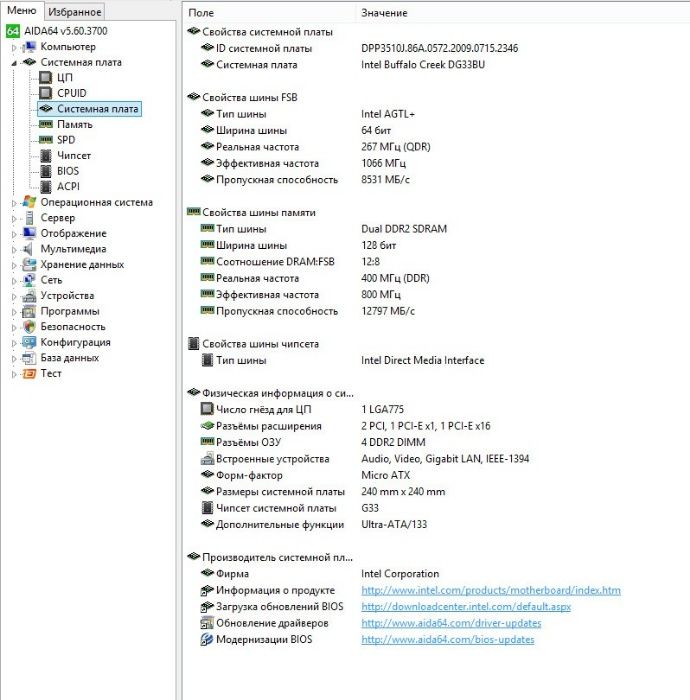Click the Отображение monitor icon
Image resolution: width=690 pixels, height=700 pixels.
tap(29, 233)
